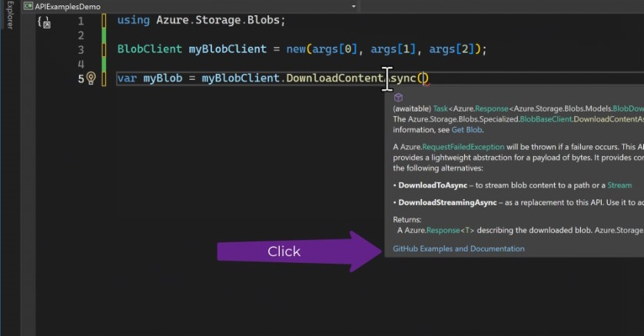Follow the Get Blob link in tooltip

coord(466,130)
